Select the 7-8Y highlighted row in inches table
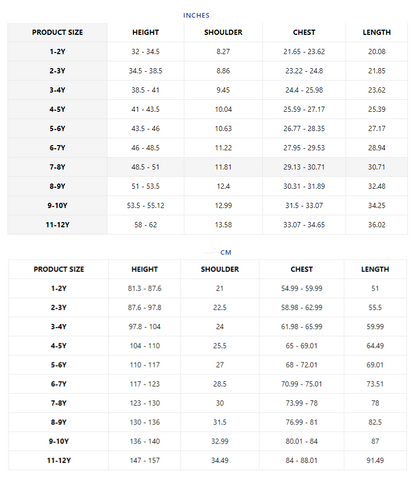This screenshot has height=480, width=416. [207, 167]
